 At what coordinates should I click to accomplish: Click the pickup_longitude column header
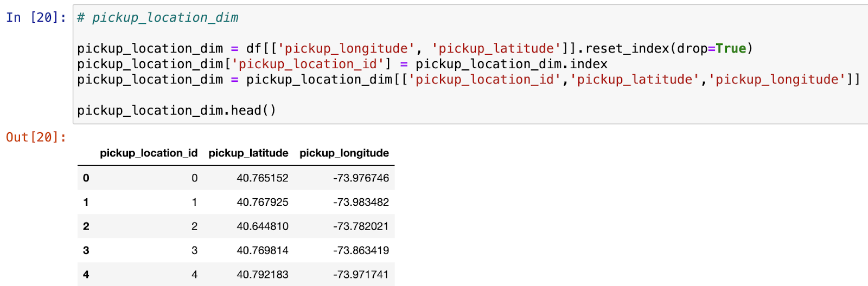point(344,153)
